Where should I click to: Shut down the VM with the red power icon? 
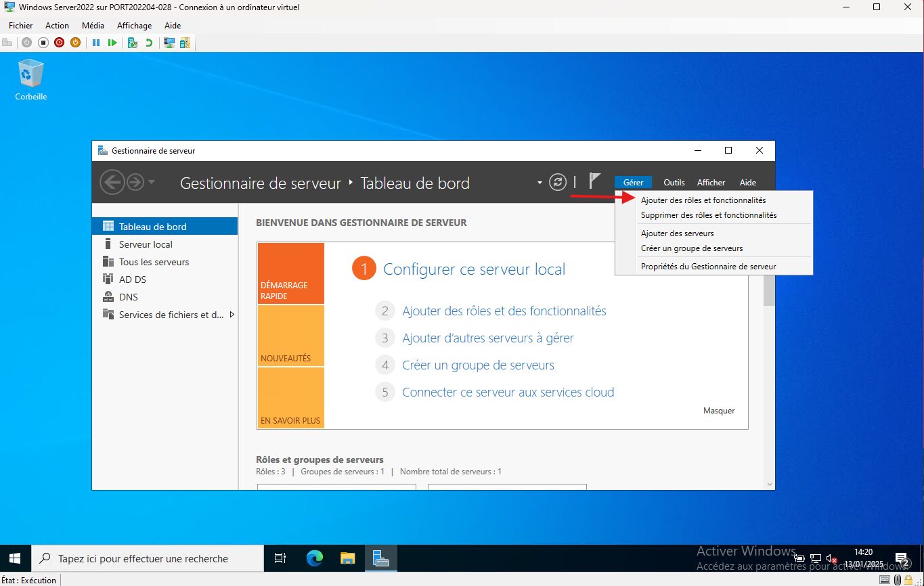[x=59, y=42]
